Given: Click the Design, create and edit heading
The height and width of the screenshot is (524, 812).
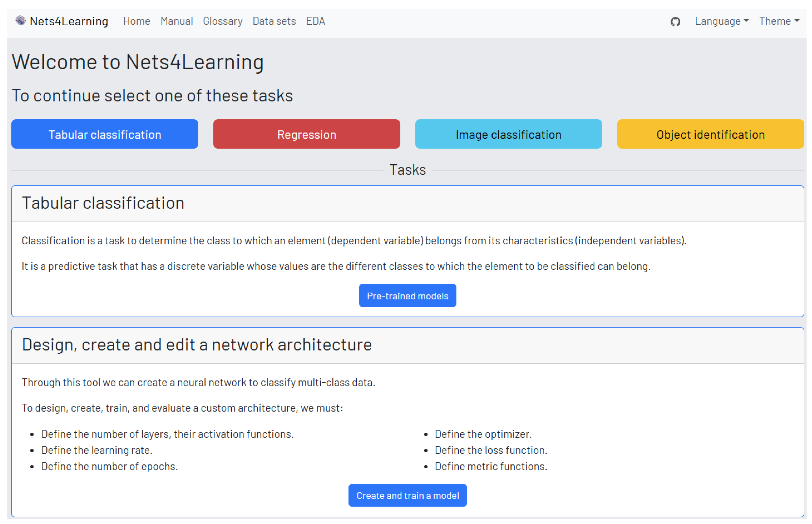Looking at the screenshot, I should pos(196,345).
